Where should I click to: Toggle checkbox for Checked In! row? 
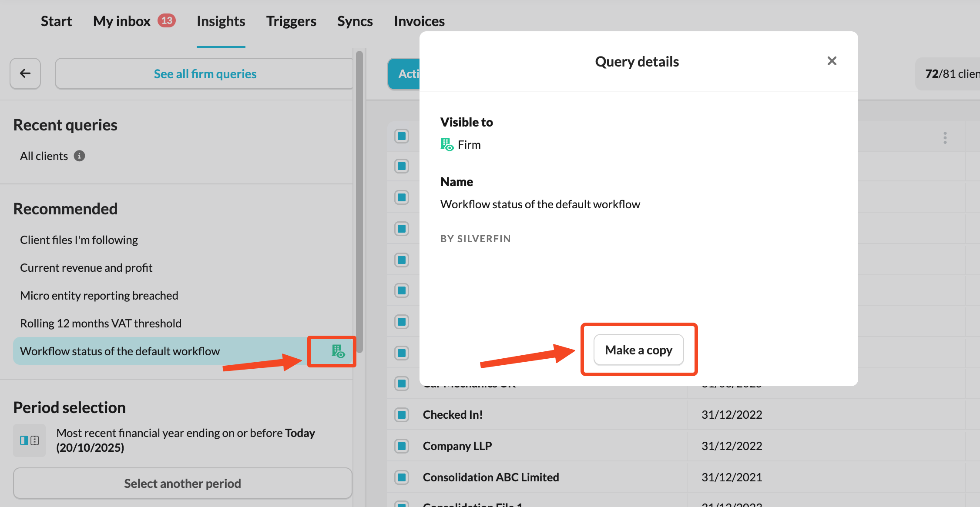(401, 415)
